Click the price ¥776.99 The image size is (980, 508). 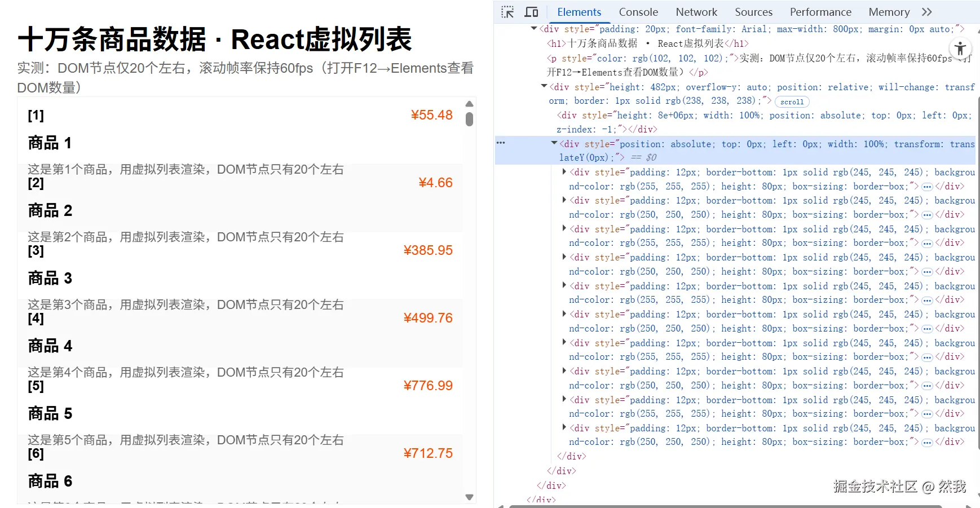pos(428,386)
